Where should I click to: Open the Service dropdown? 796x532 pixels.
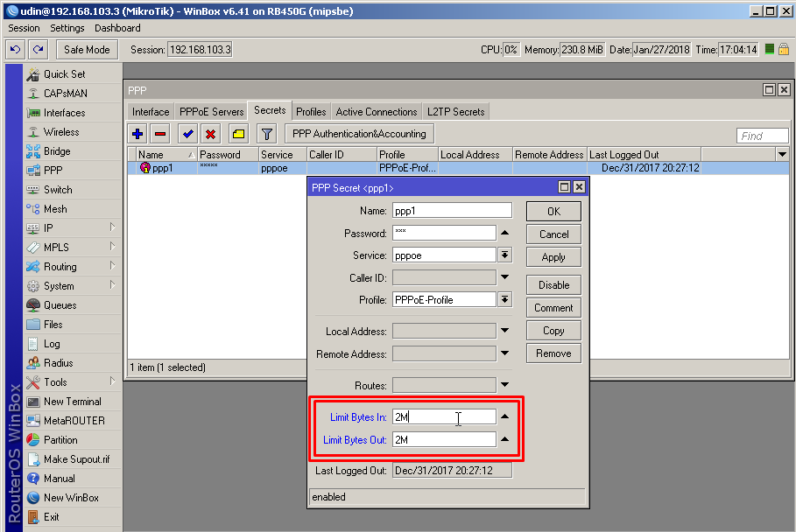click(504, 255)
